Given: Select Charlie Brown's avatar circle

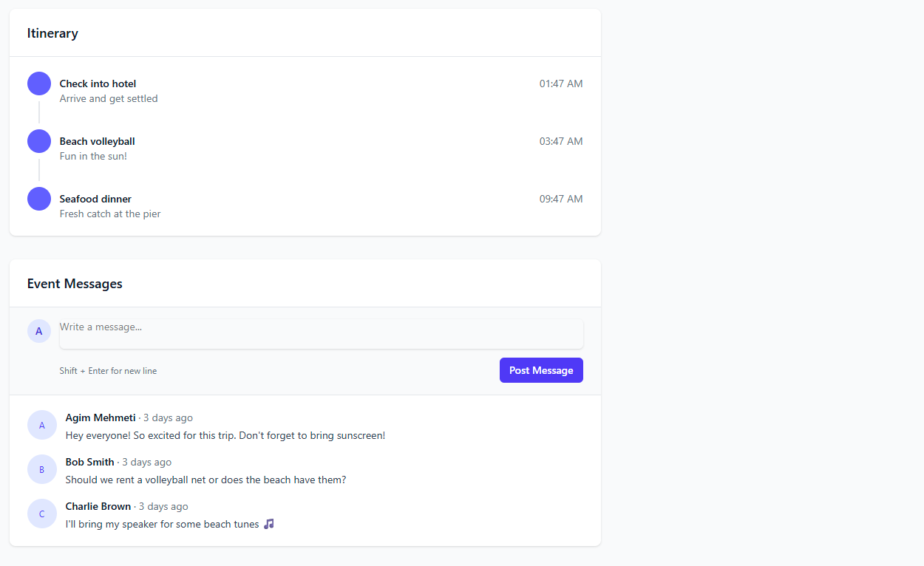Looking at the screenshot, I should point(41,513).
